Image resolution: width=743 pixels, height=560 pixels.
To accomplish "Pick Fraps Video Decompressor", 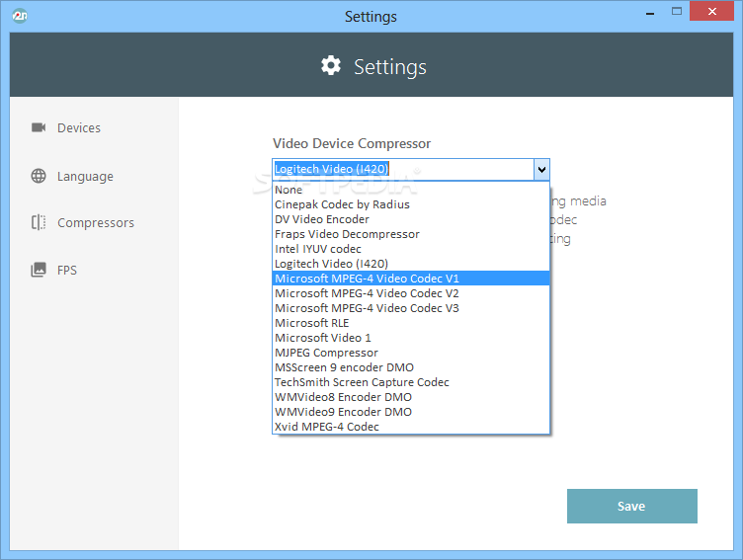I will pyautogui.click(x=411, y=234).
